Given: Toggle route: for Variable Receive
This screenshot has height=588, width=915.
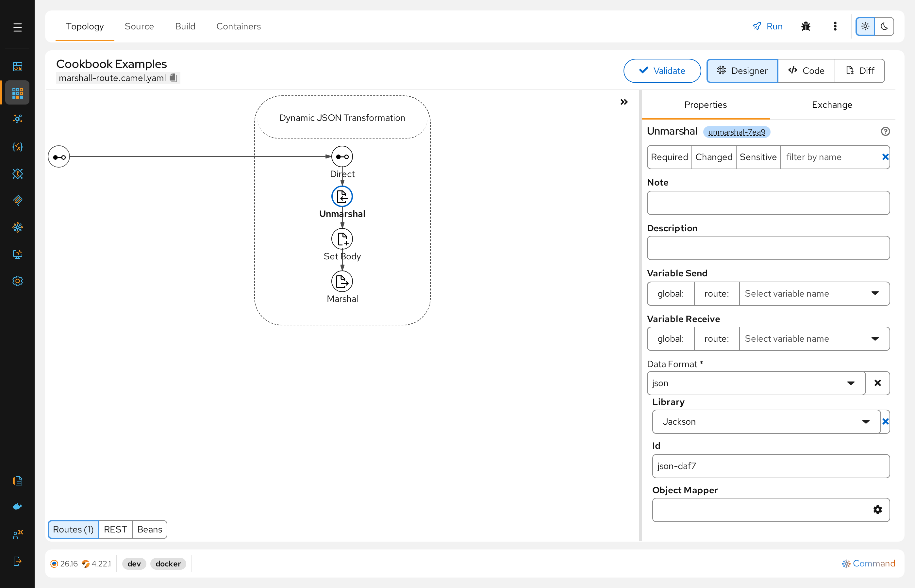Looking at the screenshot, I should pos(716,339).
